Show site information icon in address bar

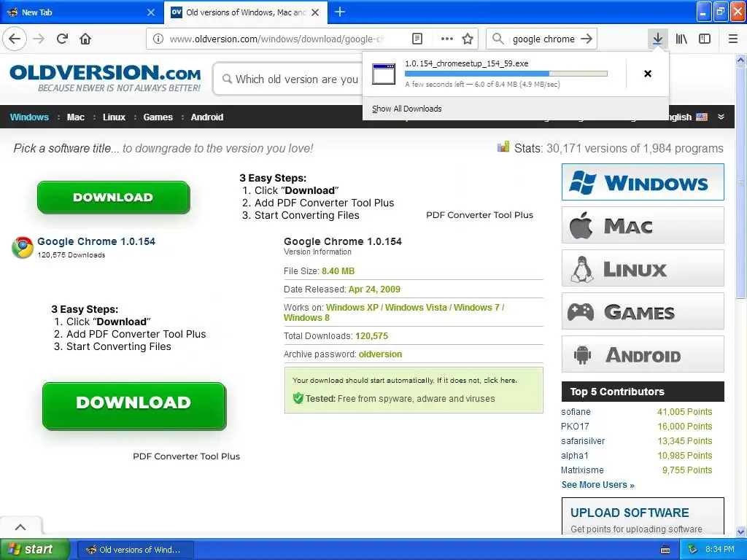pyautogui.click(x=158, y=39)
